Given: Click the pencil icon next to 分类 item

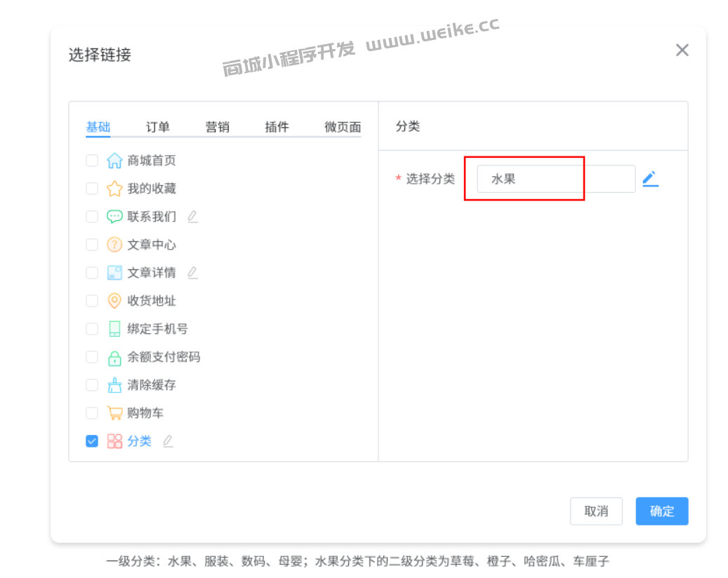Looking at the screenshot, I should [x=168, y=441].
